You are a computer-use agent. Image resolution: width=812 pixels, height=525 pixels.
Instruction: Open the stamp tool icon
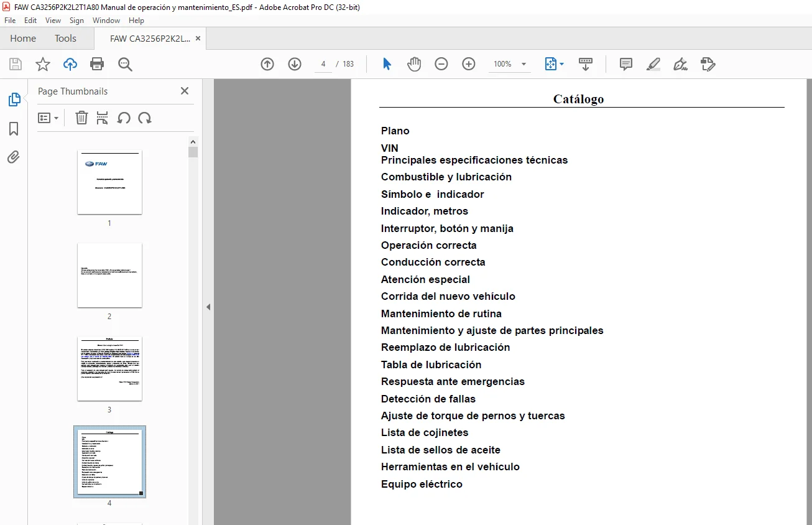point(708,64)
